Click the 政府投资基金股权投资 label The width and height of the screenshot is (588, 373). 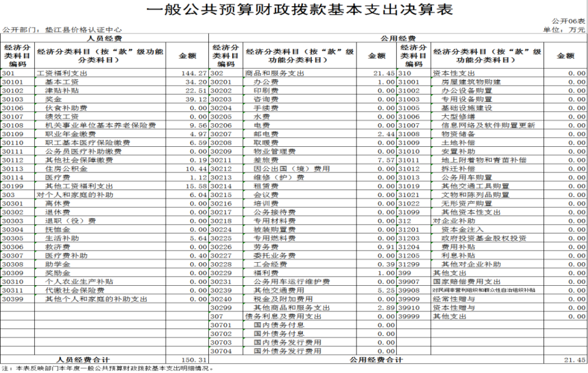pos(484,238)
